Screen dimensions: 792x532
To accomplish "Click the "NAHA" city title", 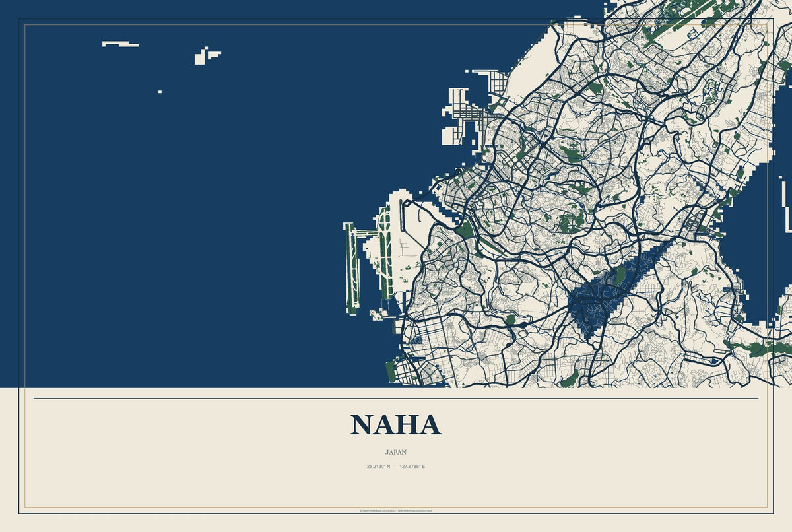I will tap(396, 425).
